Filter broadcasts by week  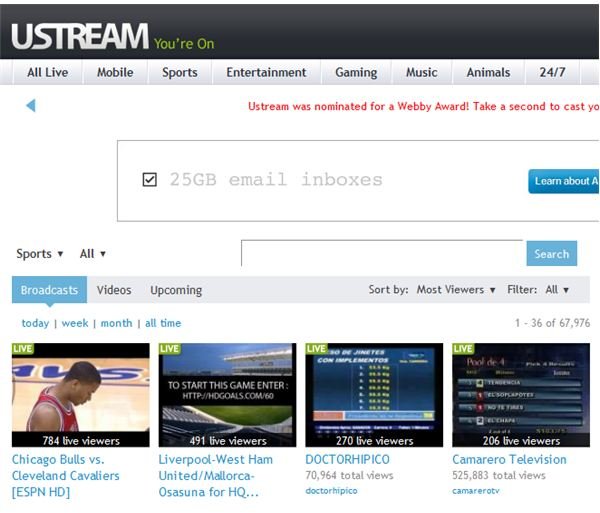tap(75, 323)
